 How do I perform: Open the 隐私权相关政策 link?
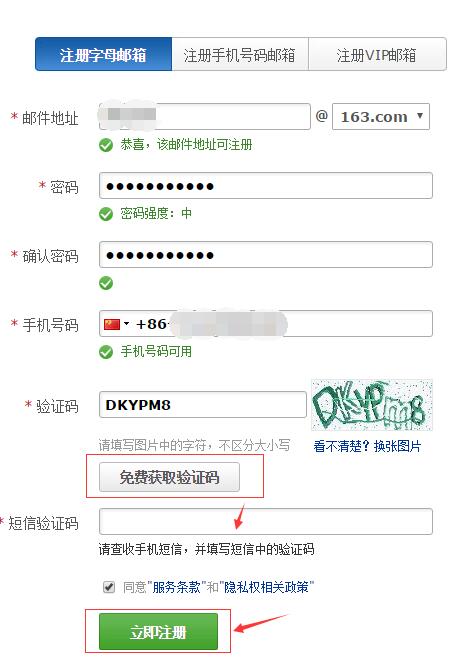[267, 587]
